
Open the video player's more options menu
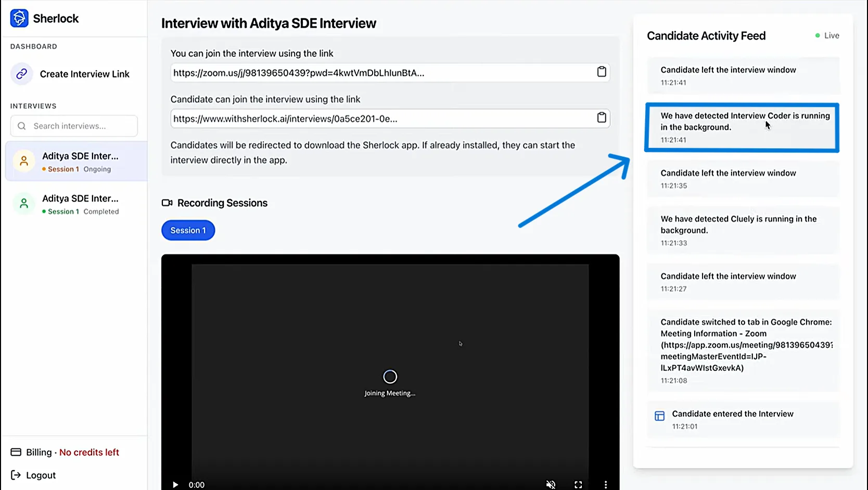click(606, 484)
